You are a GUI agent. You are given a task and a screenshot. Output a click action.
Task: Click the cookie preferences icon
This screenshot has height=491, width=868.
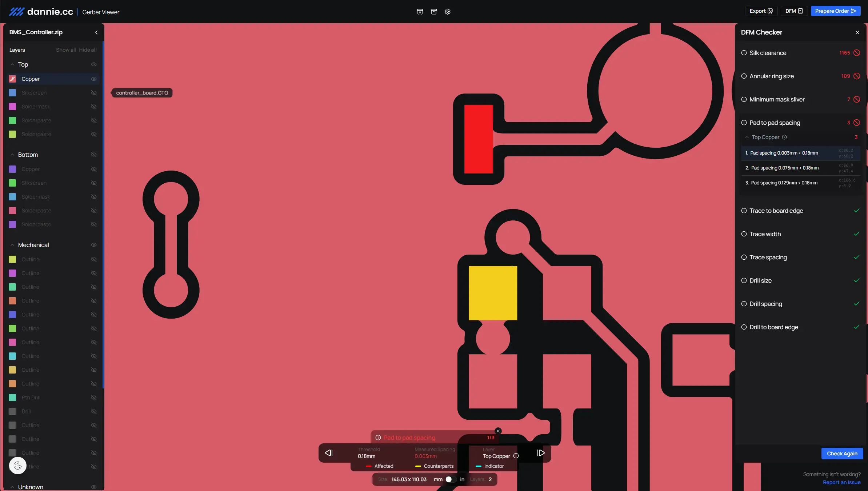(17, 466)
